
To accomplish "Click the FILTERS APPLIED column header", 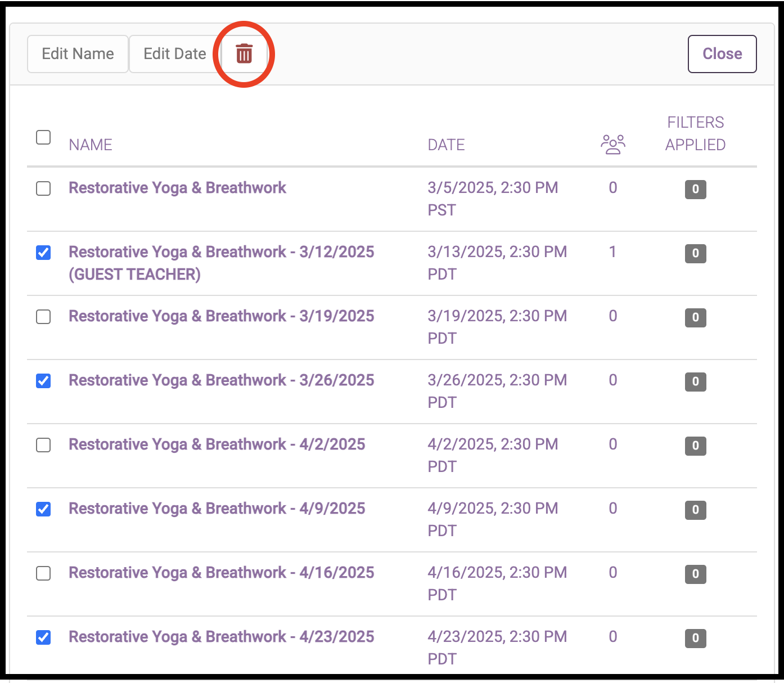I will pyautogui.click(x=695, y=134).
